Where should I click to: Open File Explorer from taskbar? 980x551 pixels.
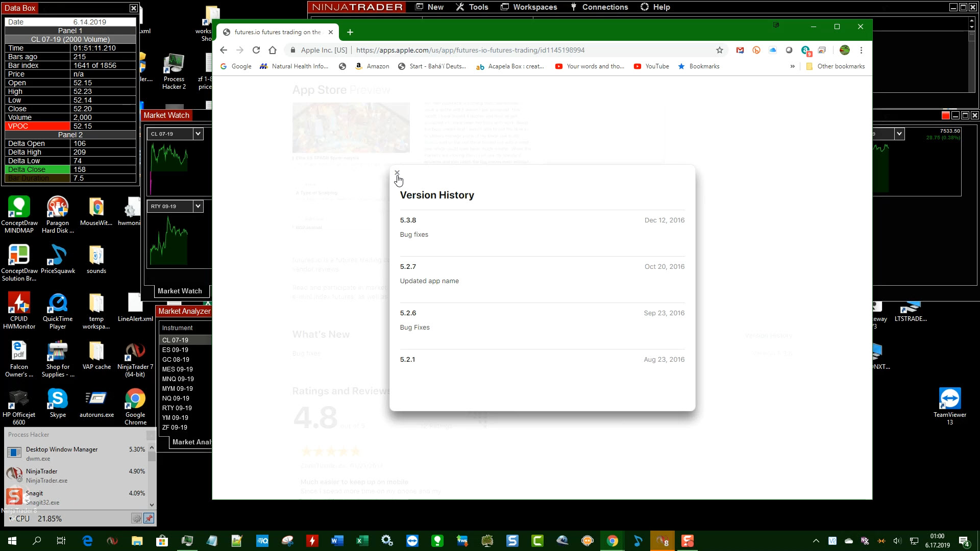tap(137, 541)
